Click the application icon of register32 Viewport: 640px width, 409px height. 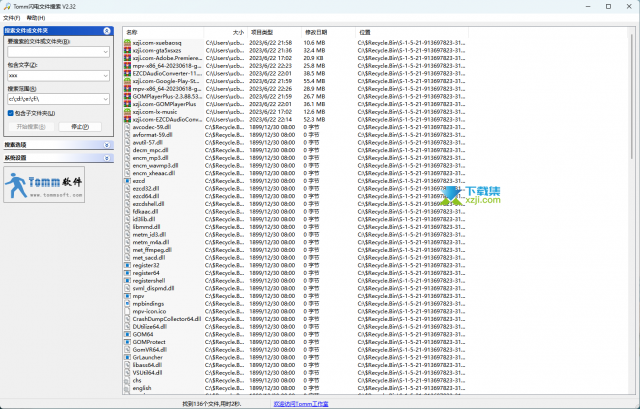pyautogui.click(x=127, y=265)
